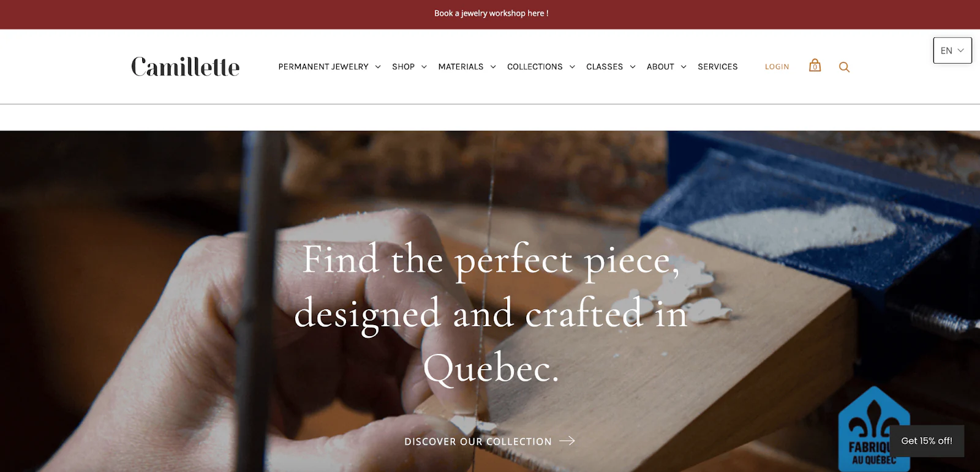The image size is (980, 472).
Task: Expand the EN language selector
Action: 952,50
